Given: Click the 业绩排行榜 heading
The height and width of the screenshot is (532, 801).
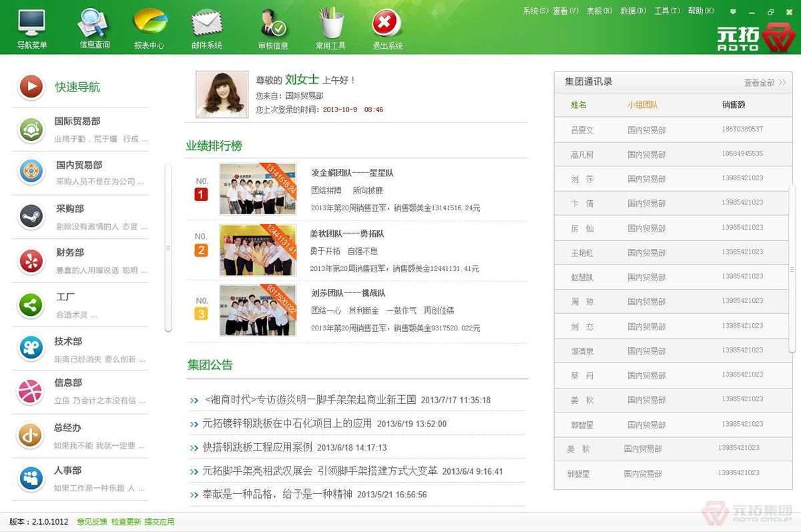Looking at the screenshot, I should point(214,146).
